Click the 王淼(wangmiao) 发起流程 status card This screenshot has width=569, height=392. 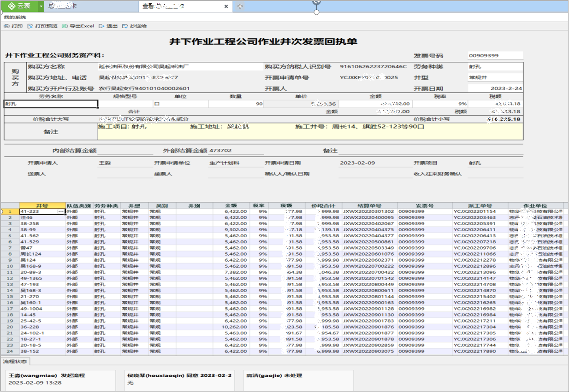point(60,380)
